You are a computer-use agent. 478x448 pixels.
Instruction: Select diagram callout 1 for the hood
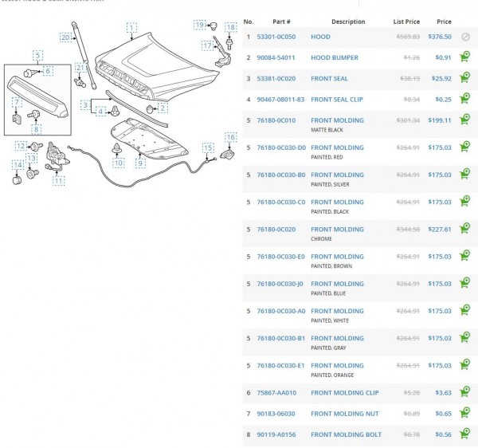pyautogui.click(x=131, y=28)
